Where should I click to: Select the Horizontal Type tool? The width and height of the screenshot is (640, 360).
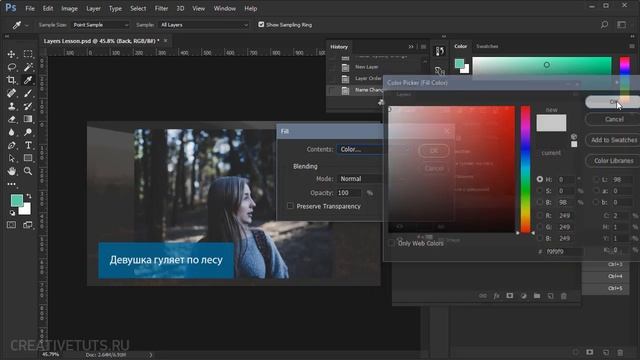tap(28, 145)
